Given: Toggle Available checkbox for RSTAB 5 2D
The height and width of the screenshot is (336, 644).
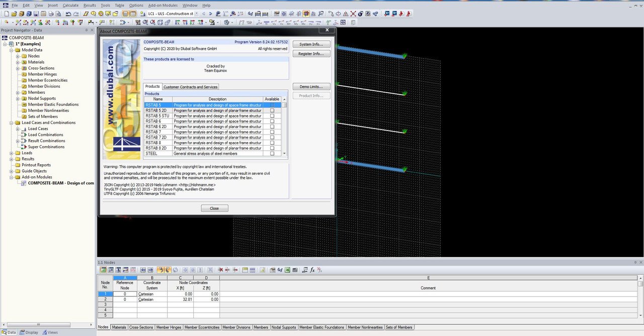Looking at the screenshot, I should (272, 110).
